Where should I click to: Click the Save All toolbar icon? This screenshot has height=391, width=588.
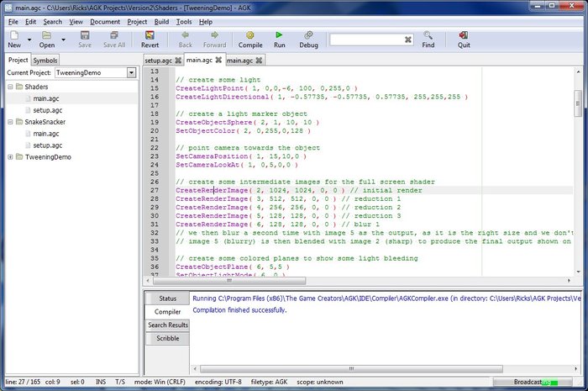114,35
